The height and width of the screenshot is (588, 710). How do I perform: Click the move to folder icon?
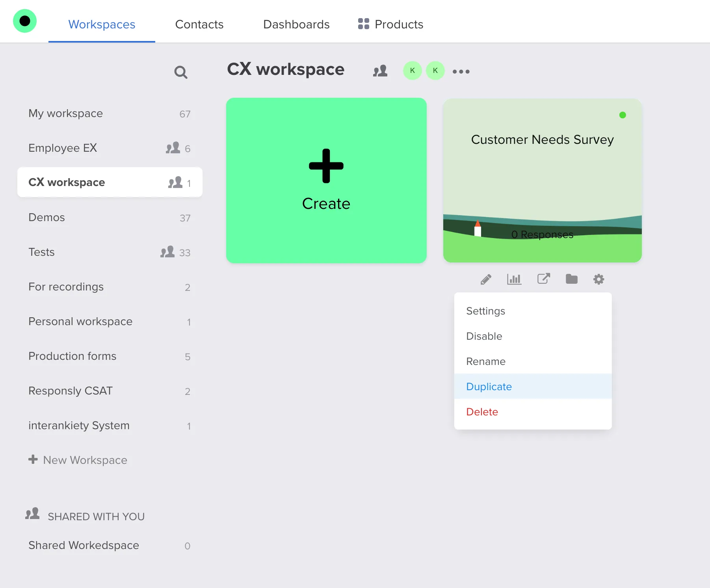pyautogui.click(x=572, y=279)
